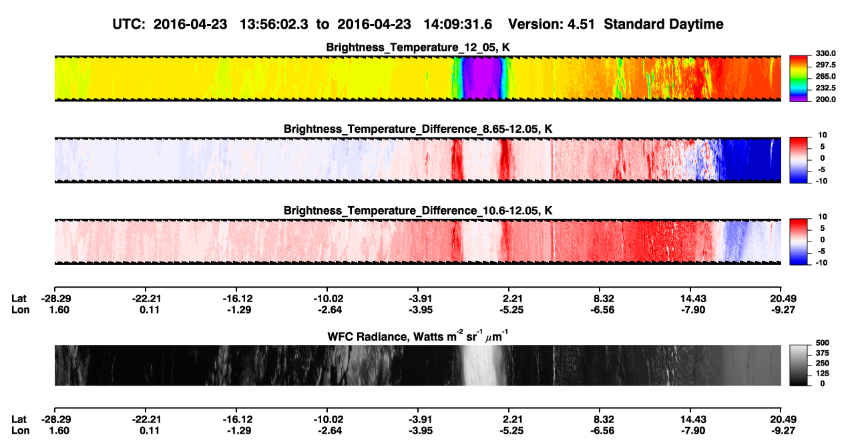The width and height of the screenshot is (868, 445).
Task: Click the end time "14:09:31.6" in the header
Action: [458, 24]
